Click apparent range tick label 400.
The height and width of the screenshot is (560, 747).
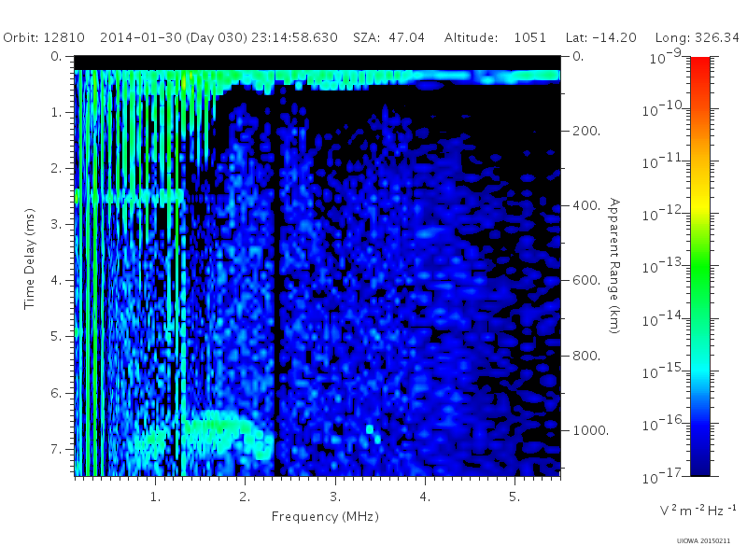click(586, 205)
